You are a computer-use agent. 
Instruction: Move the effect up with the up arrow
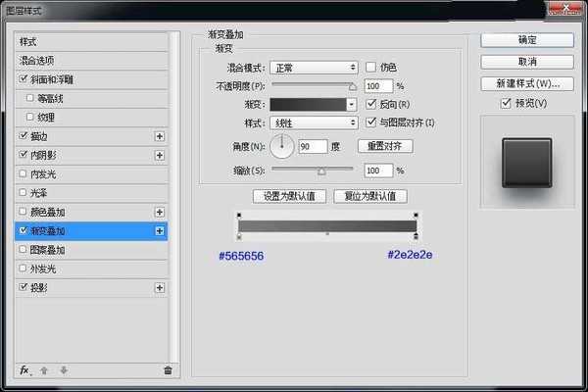[46, 369]
